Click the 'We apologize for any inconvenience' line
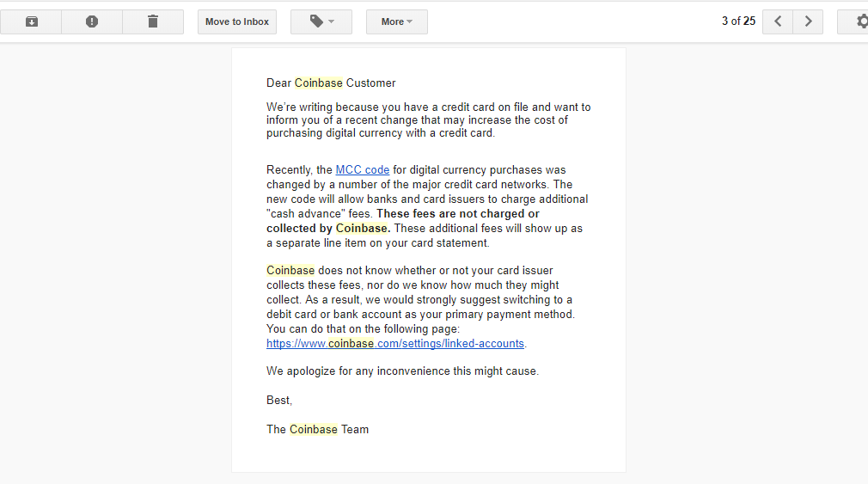Image resolution: width=868 pixels, height=484 pixels. tap(402, 371)
